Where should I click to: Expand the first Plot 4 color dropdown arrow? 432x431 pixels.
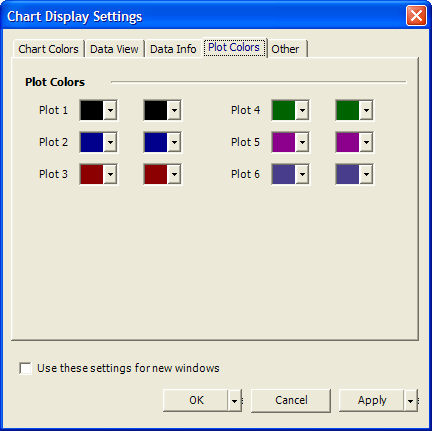click(x=302, y=110)
